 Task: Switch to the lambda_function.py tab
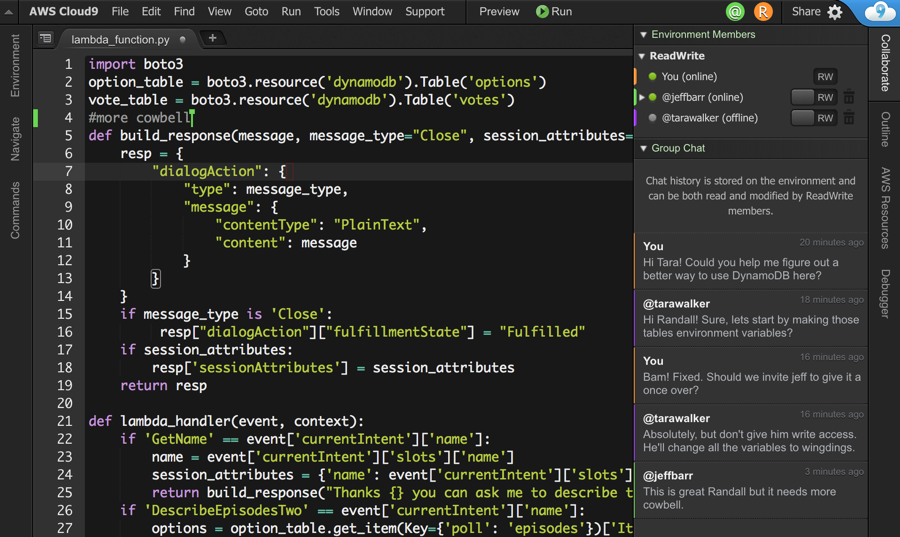120,39
